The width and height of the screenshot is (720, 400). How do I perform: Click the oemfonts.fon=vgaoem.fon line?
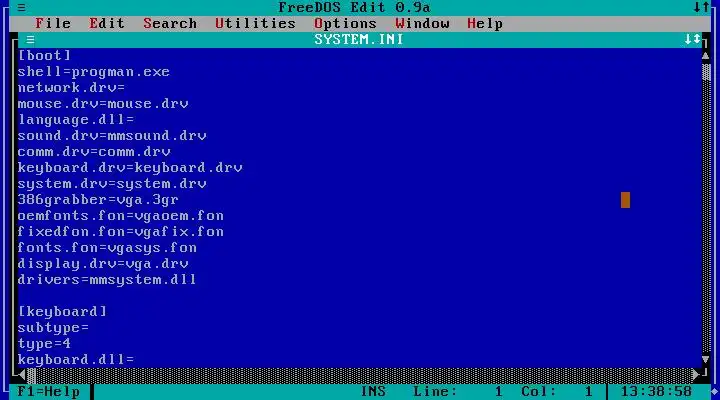pyautogui.click(x=121, y=216)
